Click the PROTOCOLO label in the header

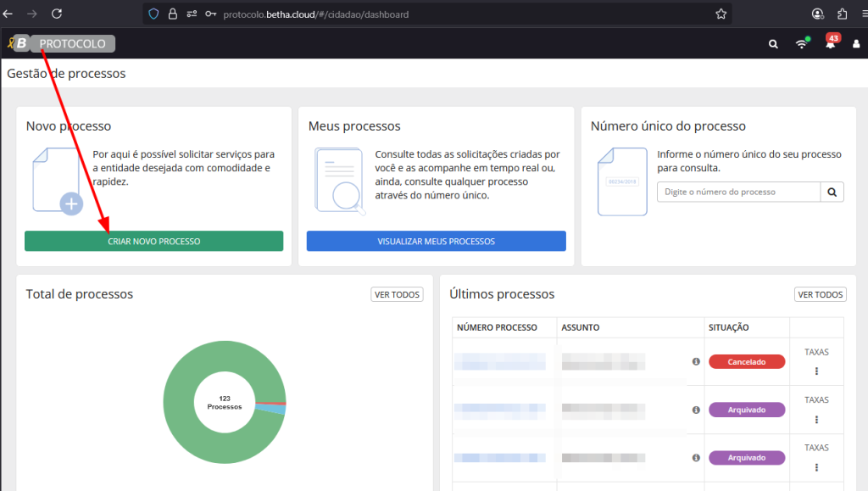pos(73,44)
